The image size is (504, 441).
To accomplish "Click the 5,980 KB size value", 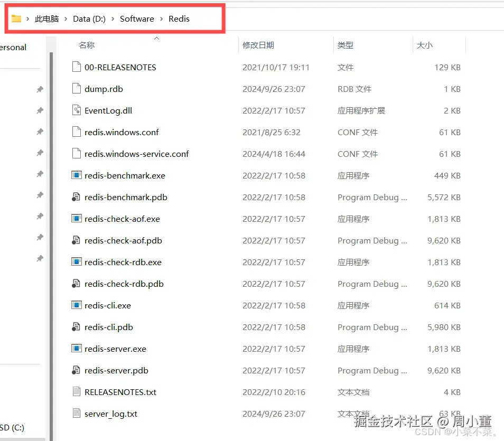I will pyautogui.click(x=444, y=327).
